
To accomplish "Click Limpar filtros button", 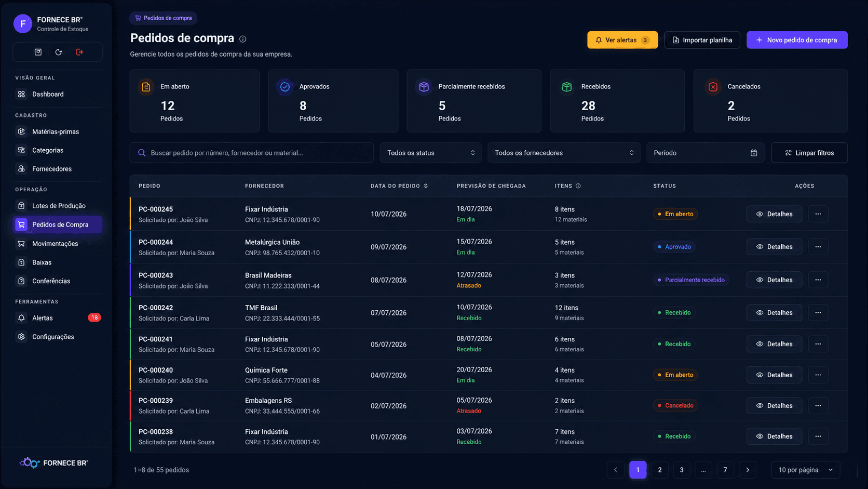I will 809,153.
